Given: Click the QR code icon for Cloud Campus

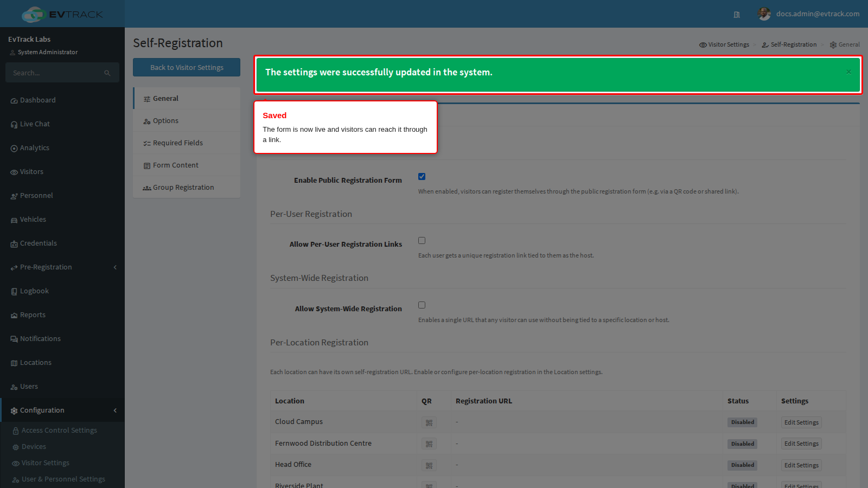Looking at the screenshot, I should [429, 422].
